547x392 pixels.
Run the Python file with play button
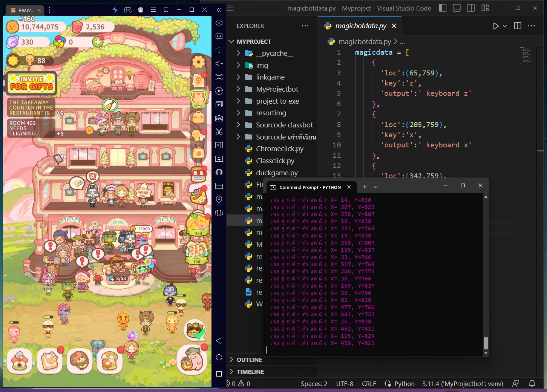tap(496, 26)
